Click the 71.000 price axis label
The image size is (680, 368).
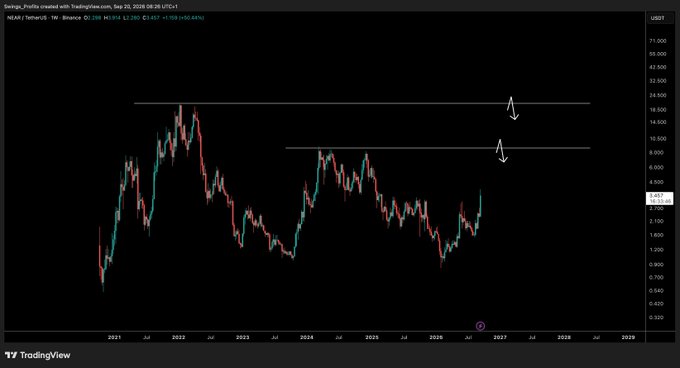click(x=657, y=41)
